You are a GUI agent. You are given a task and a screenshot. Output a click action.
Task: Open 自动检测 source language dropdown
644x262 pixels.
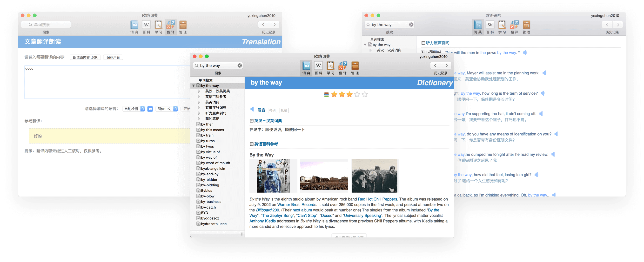pyautogui.click(x=134, y=109)
